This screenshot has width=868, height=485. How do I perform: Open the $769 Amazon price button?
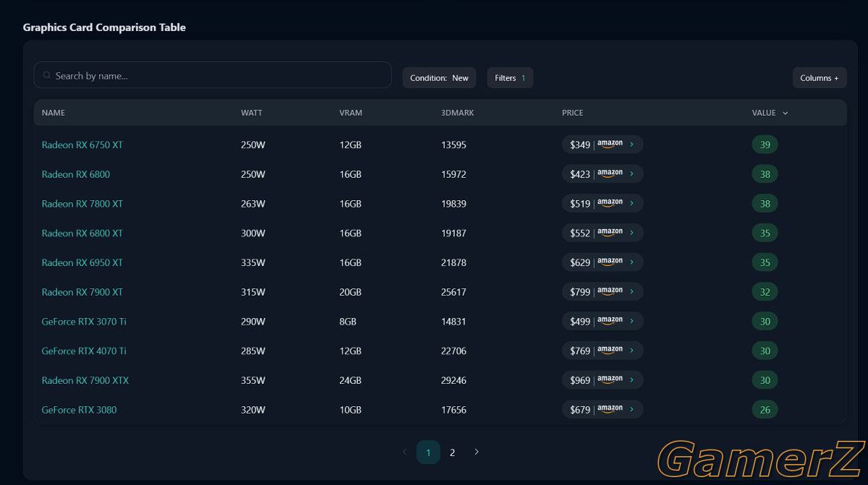(603, 351)
